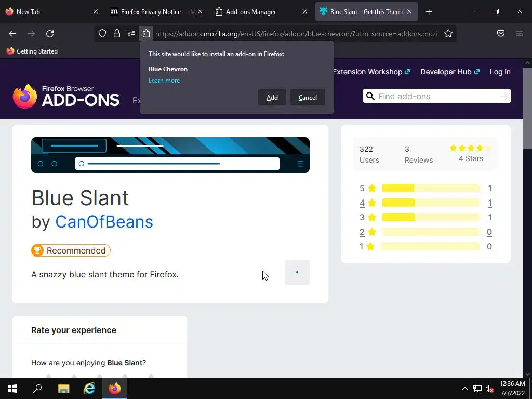This screenshot has height=399, width=532.
Task: Click the add-on install puzzle icon
Action: point(146,34)
